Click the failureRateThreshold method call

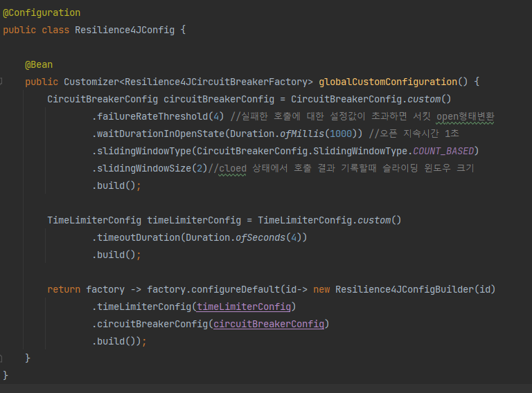(x=152, y=116)
